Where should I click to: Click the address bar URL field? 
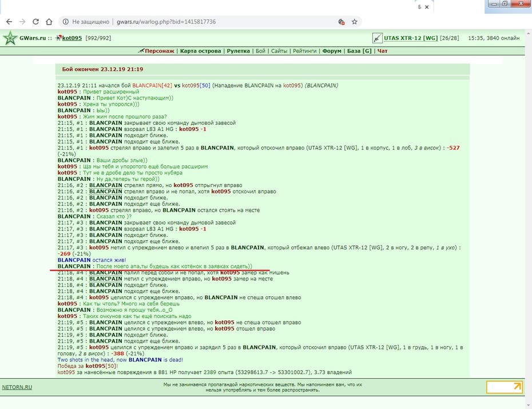[224, 22]
